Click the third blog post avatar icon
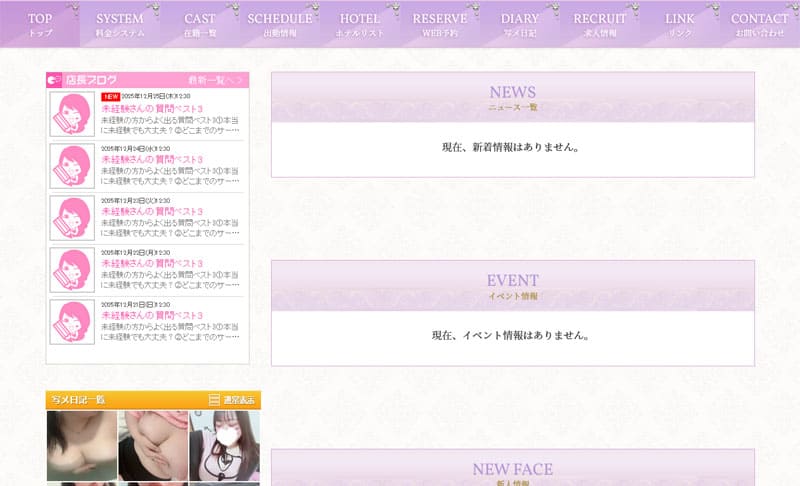The image size is (800, 486). coord(72,218)
